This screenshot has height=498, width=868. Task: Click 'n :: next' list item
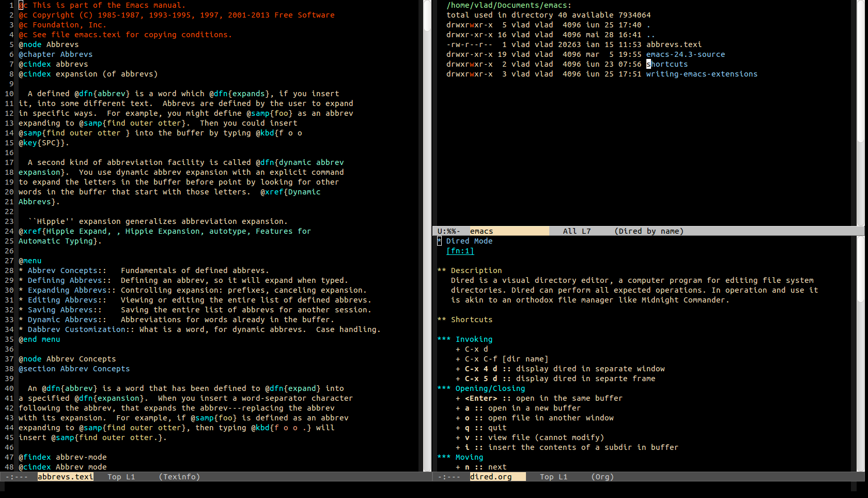tap(481, 467)
